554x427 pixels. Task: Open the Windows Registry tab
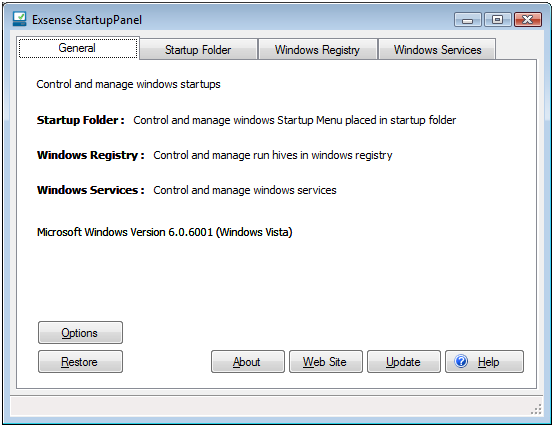pos(317,50)
